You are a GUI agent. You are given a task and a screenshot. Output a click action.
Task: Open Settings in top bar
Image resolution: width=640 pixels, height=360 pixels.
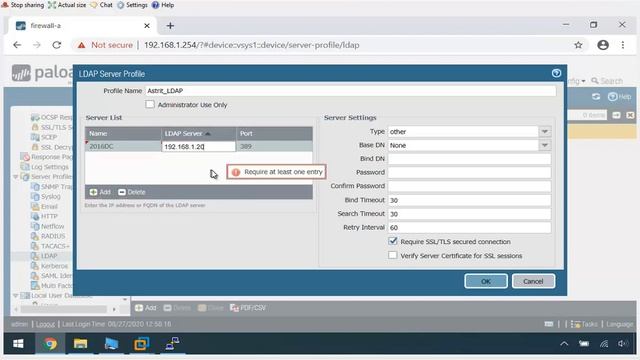[133, 5]
